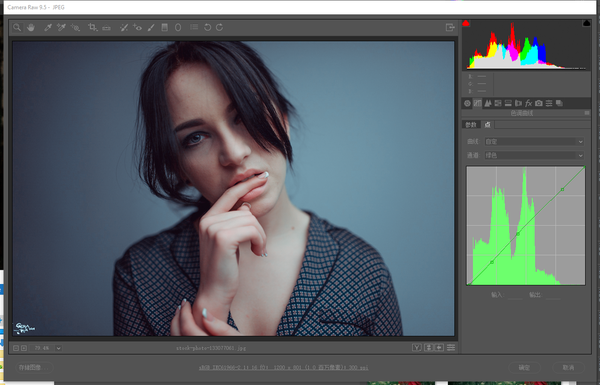Open the Split Toning panel tab
The height and width of the screenshot is (385, 600).
click(x=508, y=103)
